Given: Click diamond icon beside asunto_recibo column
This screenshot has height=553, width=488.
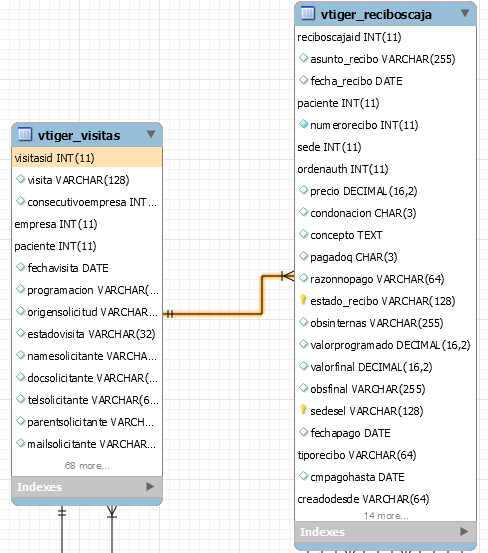Looking at the screenshot, I should pos(303,58).
